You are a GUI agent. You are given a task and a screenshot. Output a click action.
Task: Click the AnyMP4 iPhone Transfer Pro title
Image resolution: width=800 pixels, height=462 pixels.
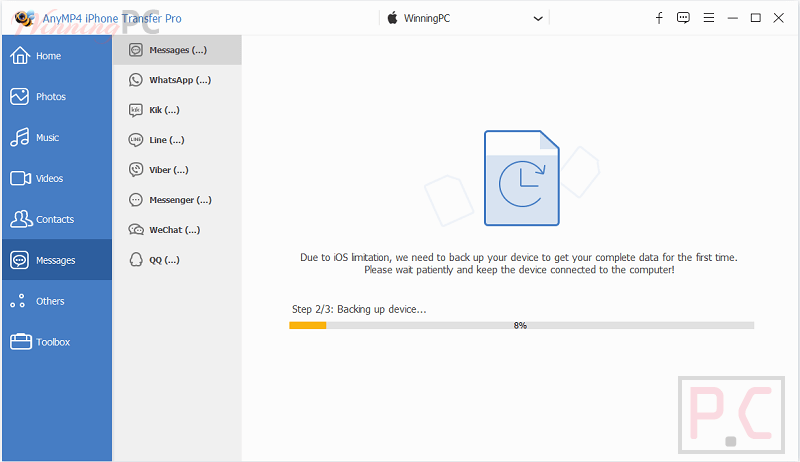pos(112,18)
